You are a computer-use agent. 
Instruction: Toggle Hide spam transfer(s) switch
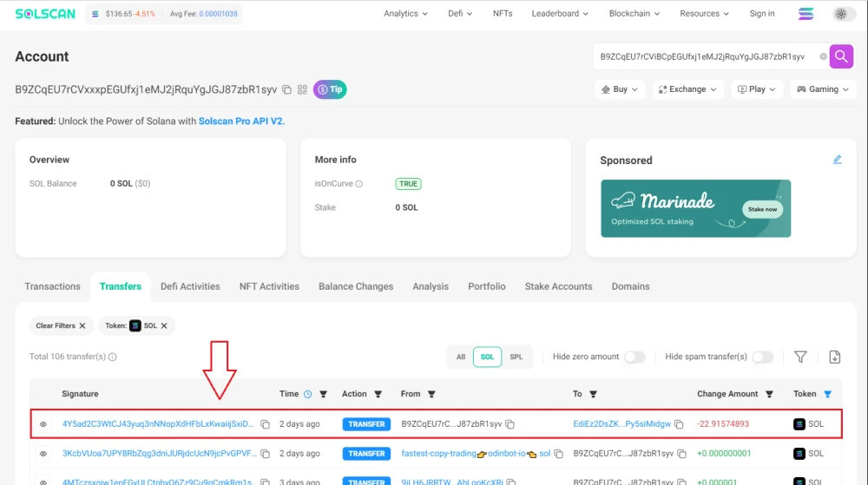point(762,357)
